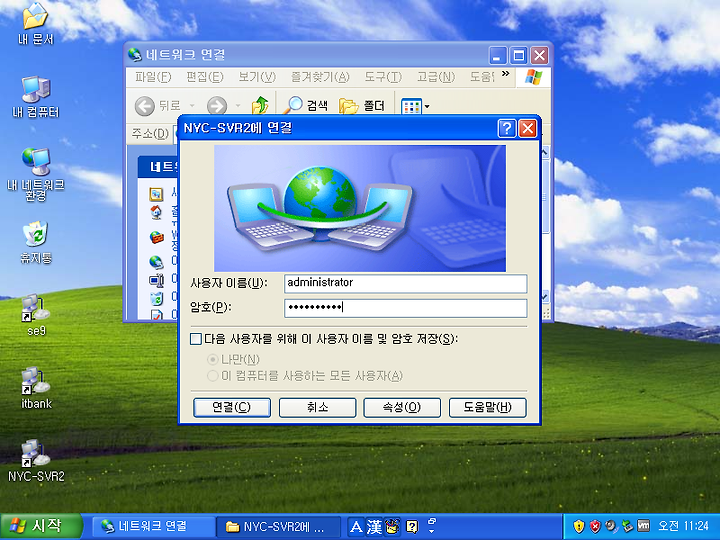Image resolution: width=720 pixels, height=540 pixels.
Task: Select the 내 컴퓨터 desktop icon
Action: click(x=36, y=96)
